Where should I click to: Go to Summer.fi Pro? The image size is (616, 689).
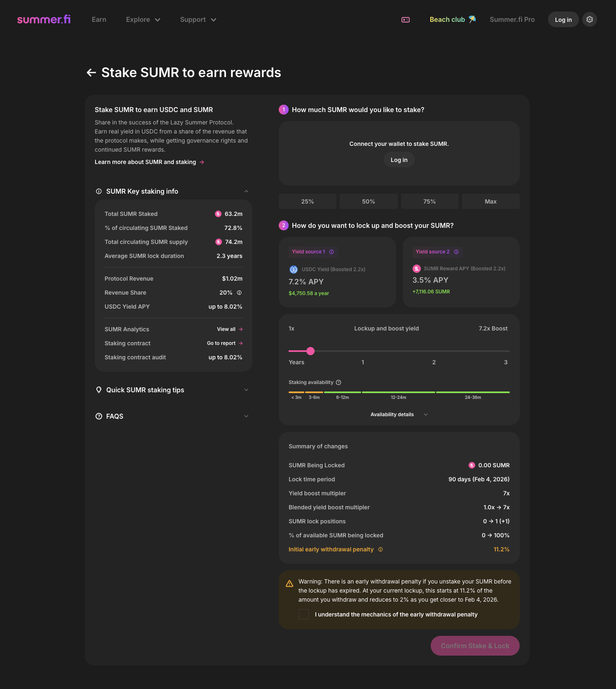pos(512,19)
